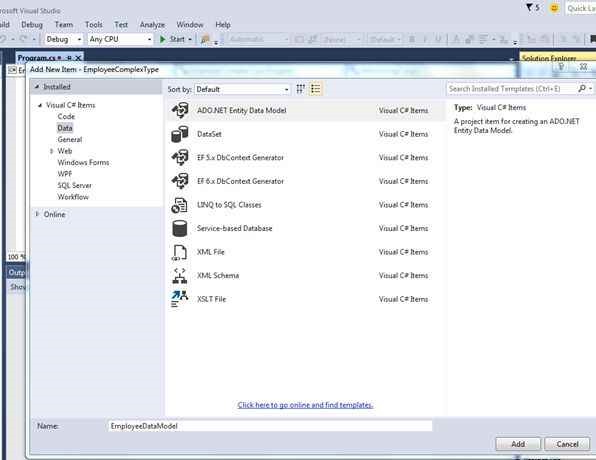This screenshot has height=460, width=596.
Task: Expand the Online templates section
Action: coord(37,214)
